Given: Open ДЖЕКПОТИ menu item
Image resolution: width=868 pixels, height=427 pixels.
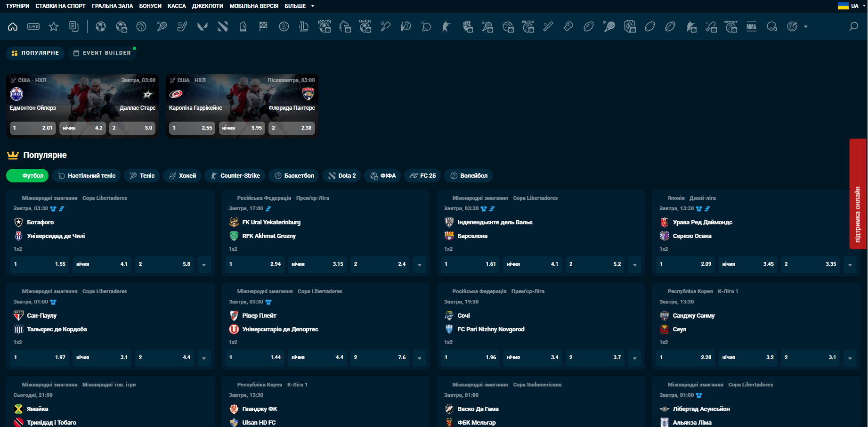Looking at the screenshot, I should (208, 6).
